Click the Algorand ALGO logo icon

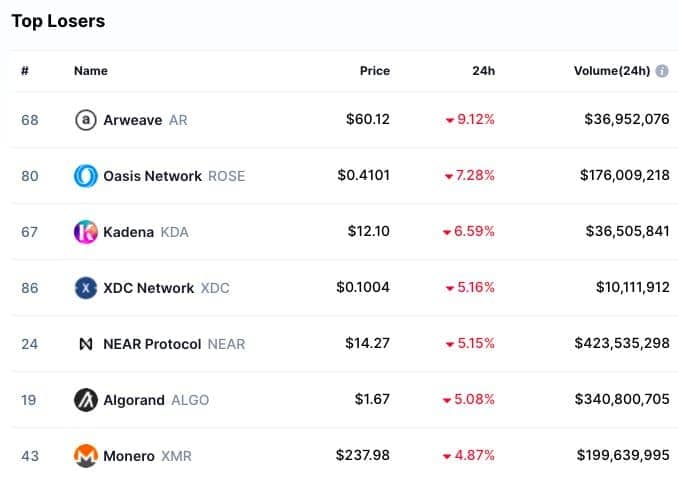86,400
